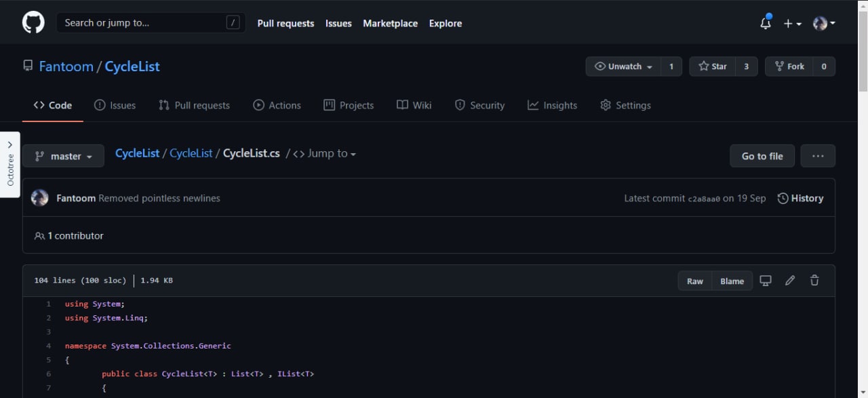Open the fork count 0
Viewport: 868px width, 398px height.
pyautogui.click(x=824, y=66)
